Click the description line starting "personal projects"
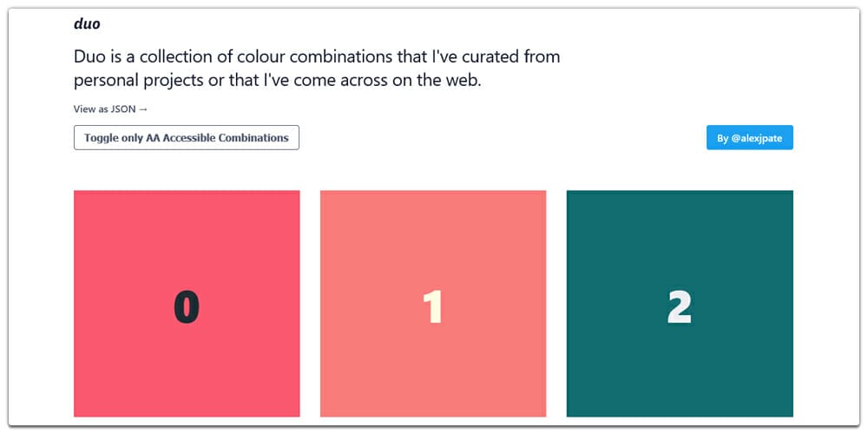The height and width of the screenshot is (434, 868). (275, 81)
